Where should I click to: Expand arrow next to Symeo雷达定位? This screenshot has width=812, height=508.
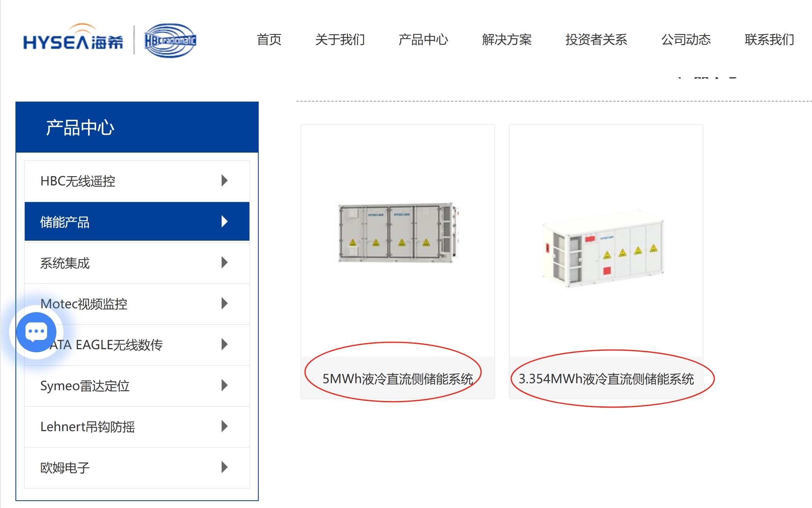[x=224, y=385]
